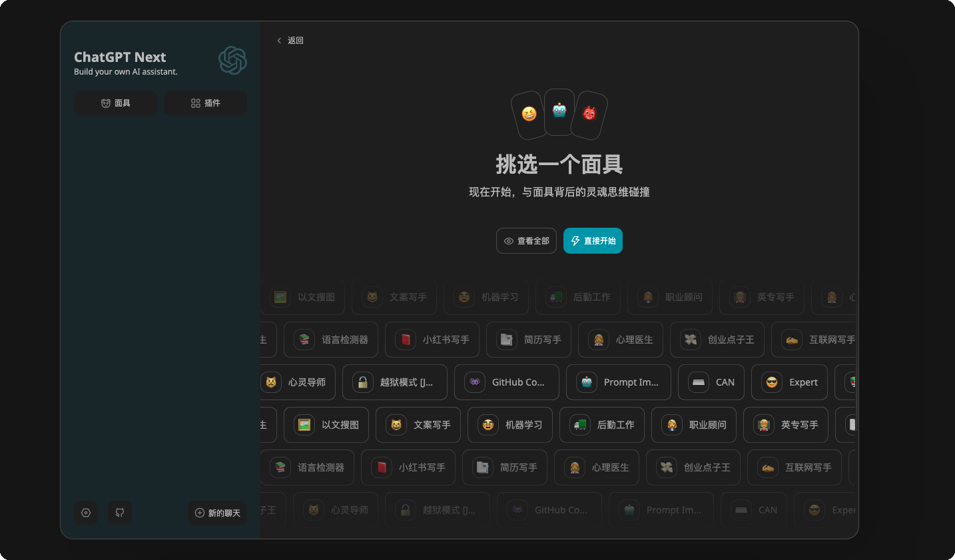955x560 pixels.
Task: Choose the dimmed top-row 以文搜图 mask
Action: point(302,297)
